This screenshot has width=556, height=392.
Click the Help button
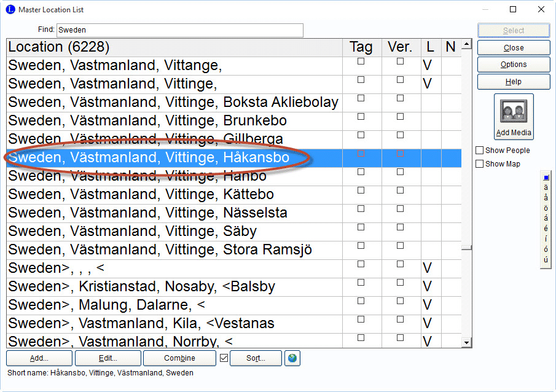tap(514, 82)
